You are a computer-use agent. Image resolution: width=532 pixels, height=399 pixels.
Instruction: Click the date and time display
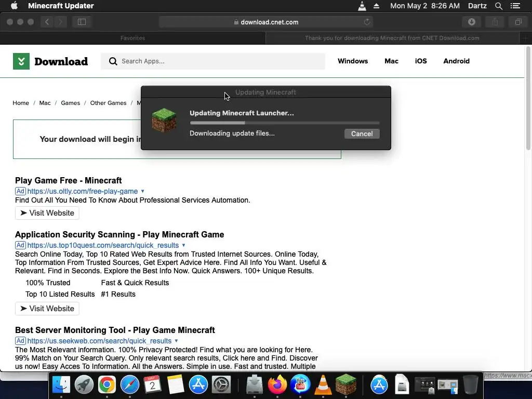tap(425, 6)
